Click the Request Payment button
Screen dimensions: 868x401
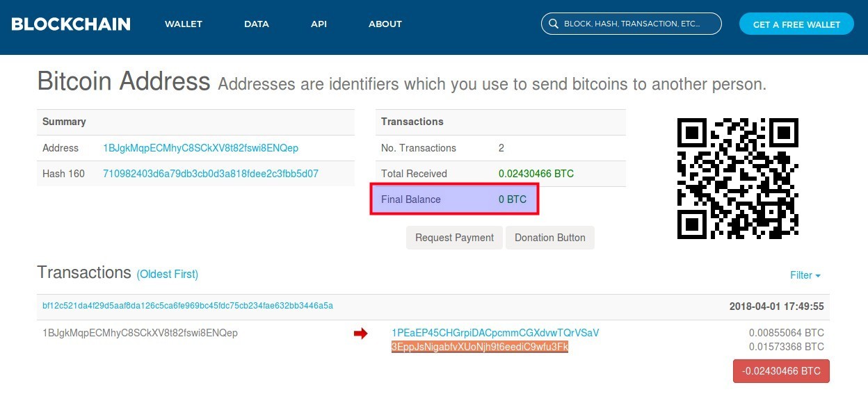point(454,237)
